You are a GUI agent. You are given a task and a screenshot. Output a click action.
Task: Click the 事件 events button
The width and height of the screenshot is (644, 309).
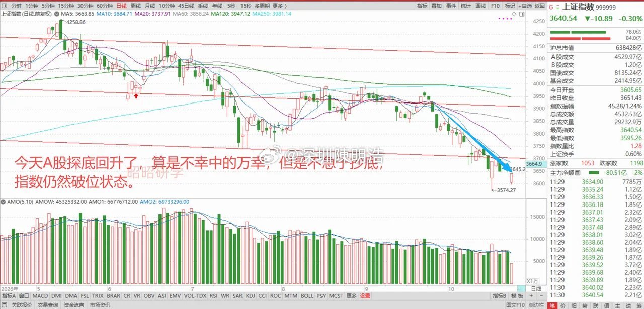451,6
